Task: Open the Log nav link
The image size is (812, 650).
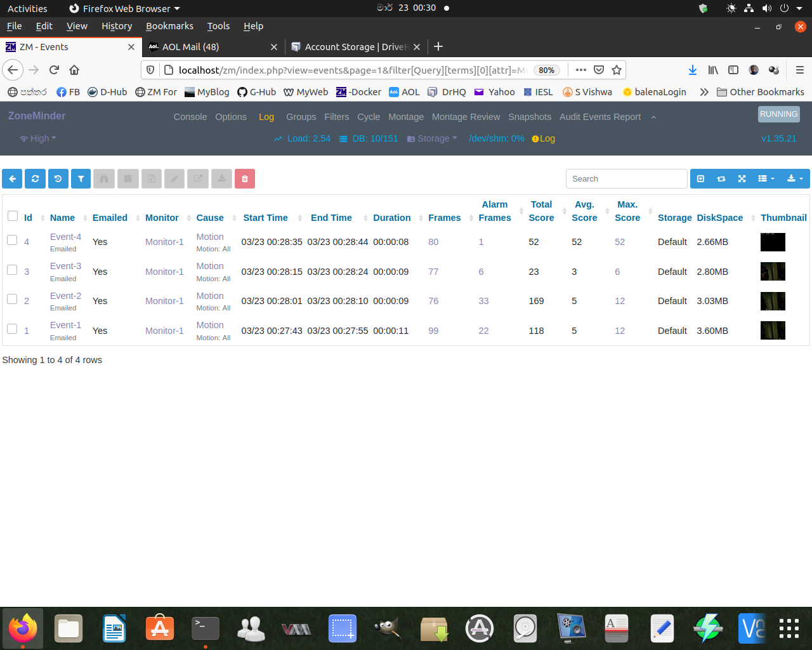Action: pos(266,117)
